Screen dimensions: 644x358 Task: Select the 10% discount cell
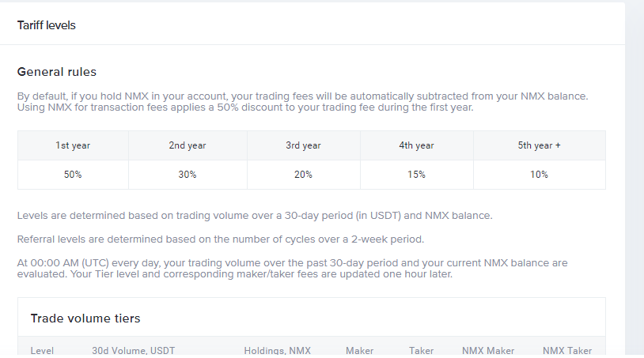[x=539, y=175]
